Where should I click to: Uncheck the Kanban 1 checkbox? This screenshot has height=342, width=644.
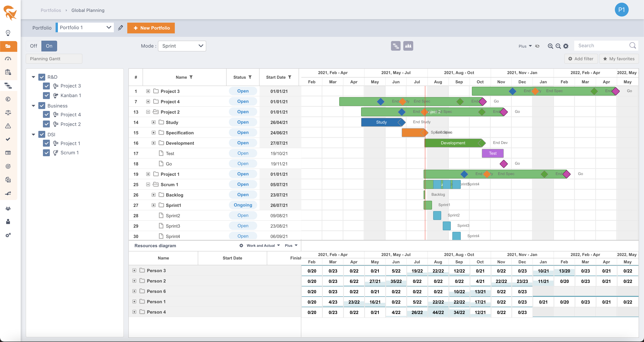point(46,95)
